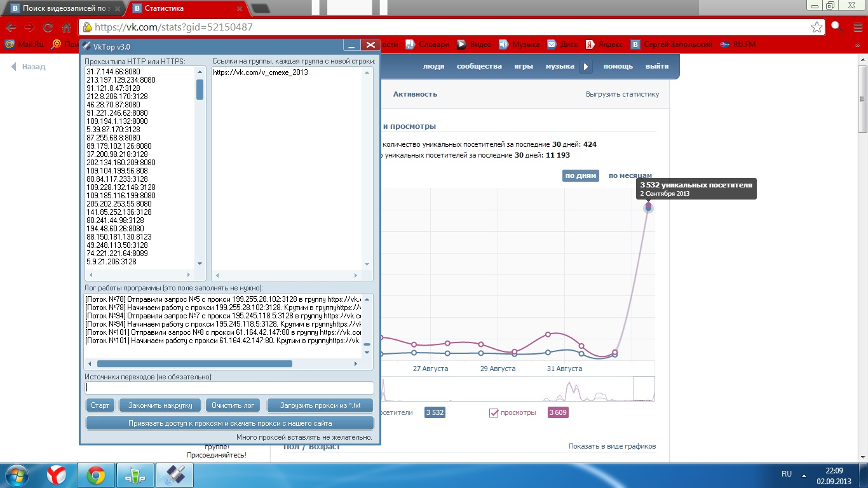Minimize the VkTop v3.0 window
The width and height of the screenshot is (868, 488).
351,45
